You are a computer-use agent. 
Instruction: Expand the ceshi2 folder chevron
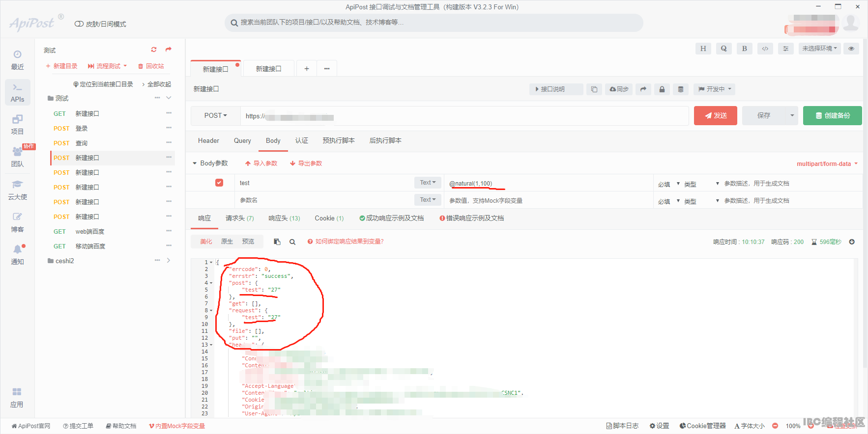click(169, 261)
